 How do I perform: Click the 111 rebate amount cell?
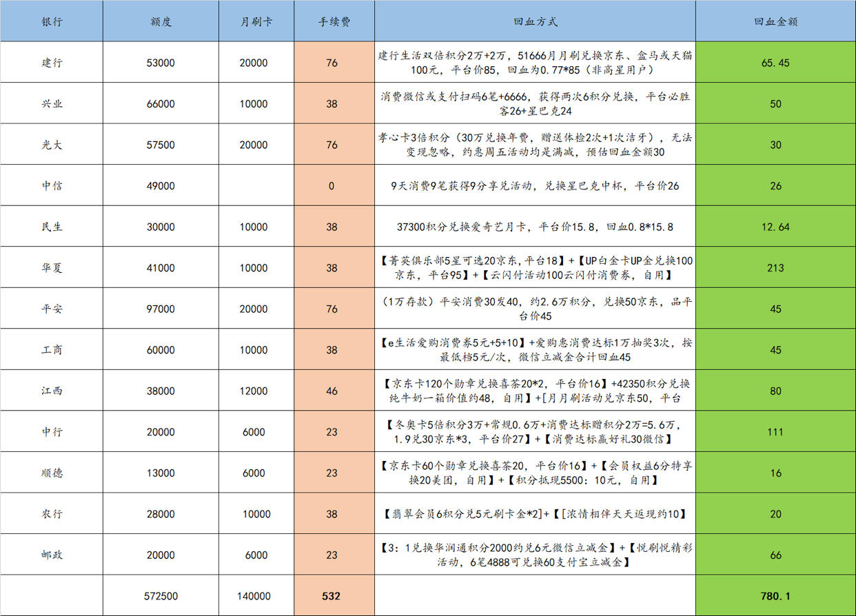pos(775,431)
